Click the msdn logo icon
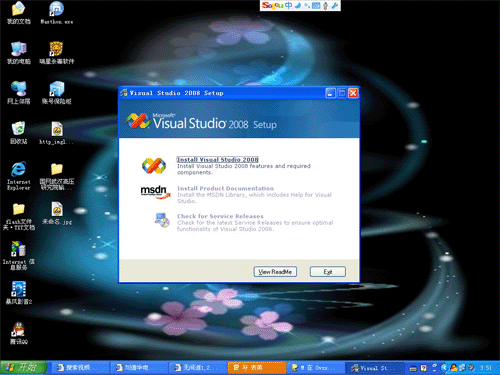Image resolution: width=500 pixels, height=375 pixels. (155, 192)
